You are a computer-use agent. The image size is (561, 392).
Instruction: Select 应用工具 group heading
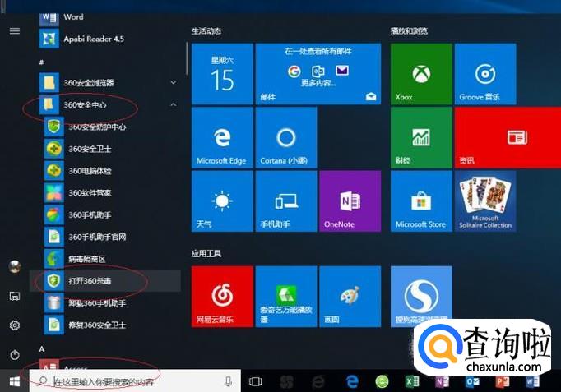click(x=206, y=254)
